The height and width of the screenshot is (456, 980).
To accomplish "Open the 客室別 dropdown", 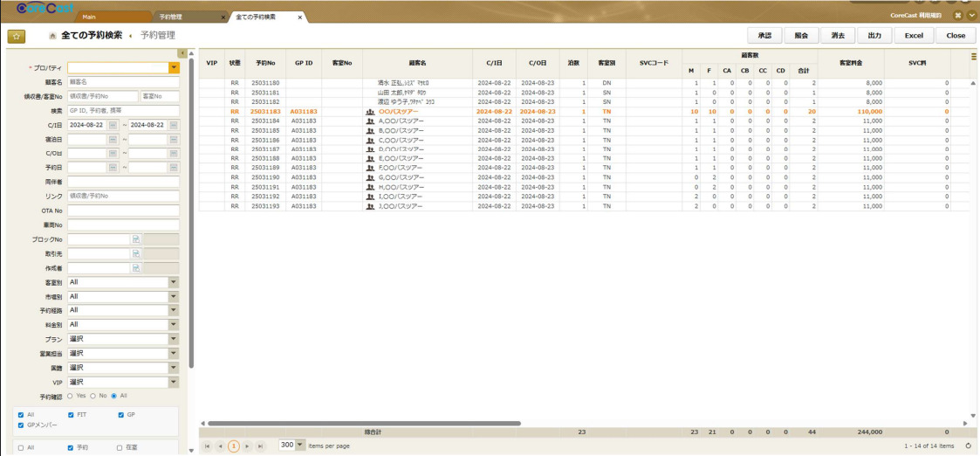I will pos(174,282).
